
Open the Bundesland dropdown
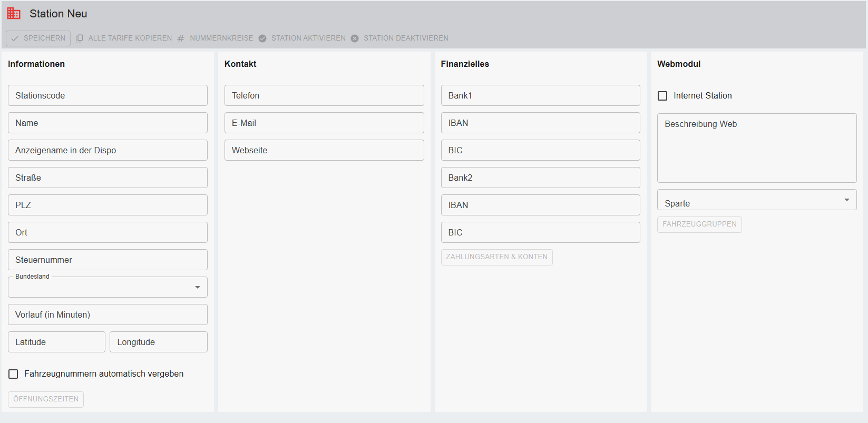point(197,287)
